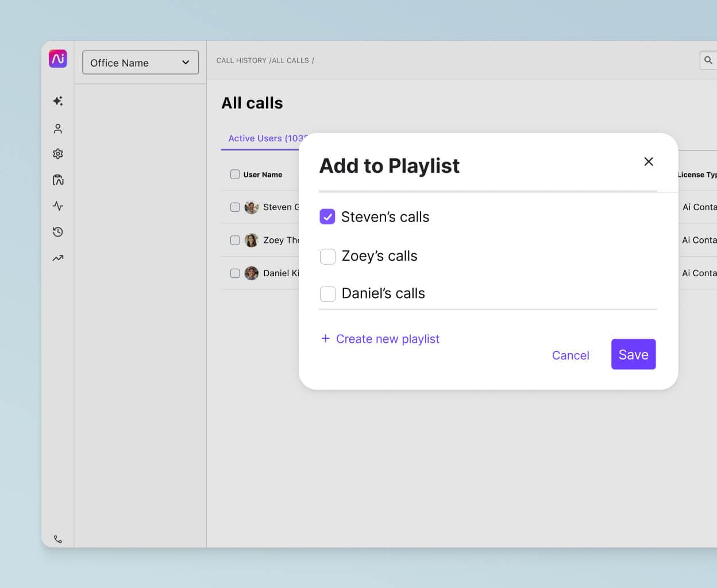Image resolution: width=717 pixels, height=588 pixels.
Task: Open Analytics via the trending arrow icon
Action: click(57, 258)
